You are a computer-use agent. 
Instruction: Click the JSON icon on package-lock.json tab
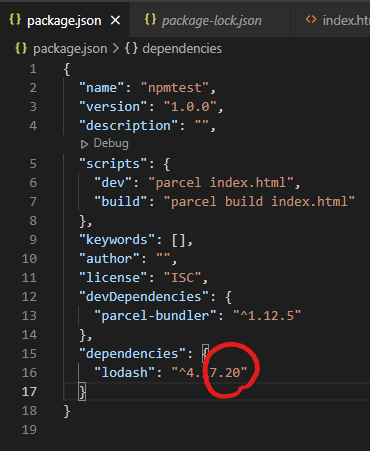point(150,20)
